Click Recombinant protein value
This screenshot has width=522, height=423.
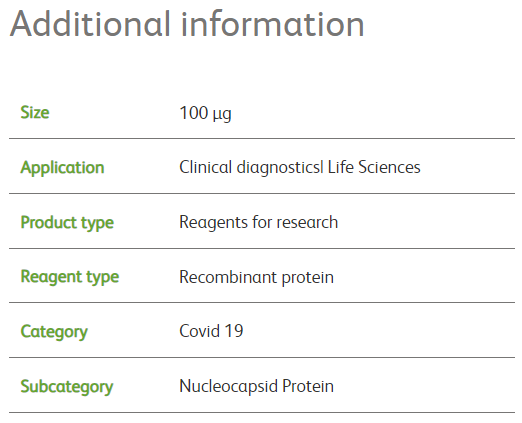point(256,277)
